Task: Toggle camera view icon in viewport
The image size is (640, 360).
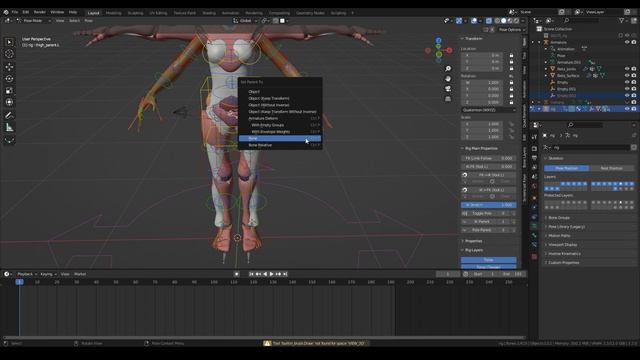Action: point(448,89)
